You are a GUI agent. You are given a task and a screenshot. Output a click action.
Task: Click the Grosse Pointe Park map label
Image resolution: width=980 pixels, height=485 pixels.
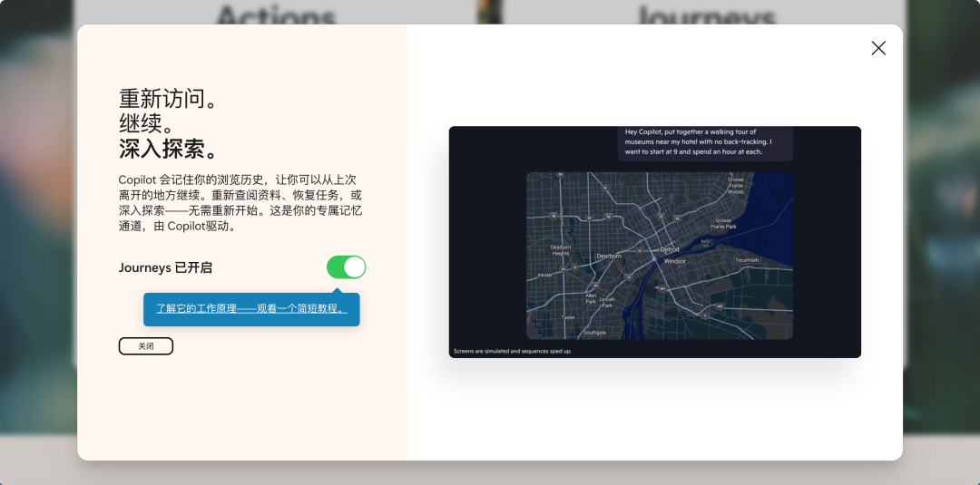[x=723, y=223]
